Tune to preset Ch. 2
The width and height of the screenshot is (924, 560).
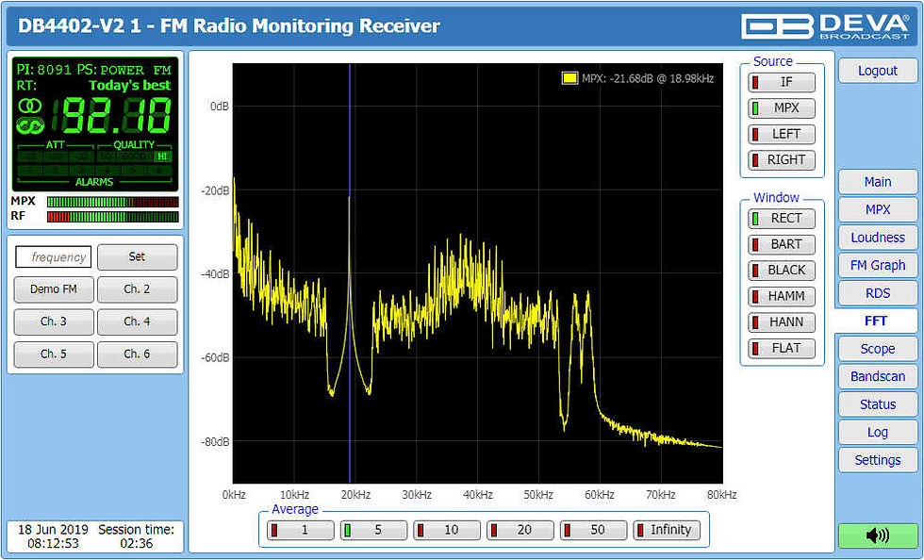pyautogui.click(x=137, y=289)
